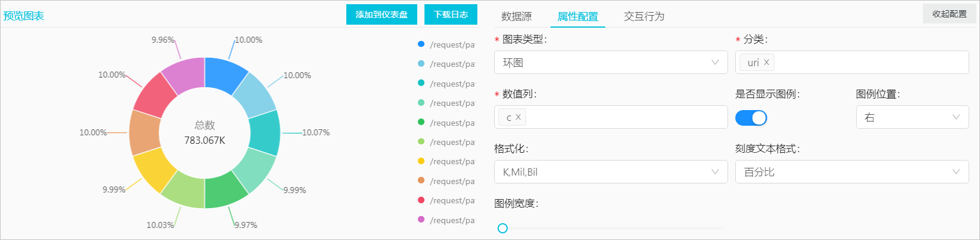Click the 添加到仪表盘 button

tap(382, 14)
